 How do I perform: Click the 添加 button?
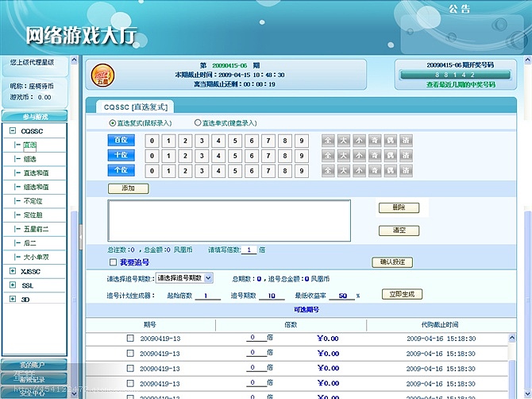click(x=129, y=188)
